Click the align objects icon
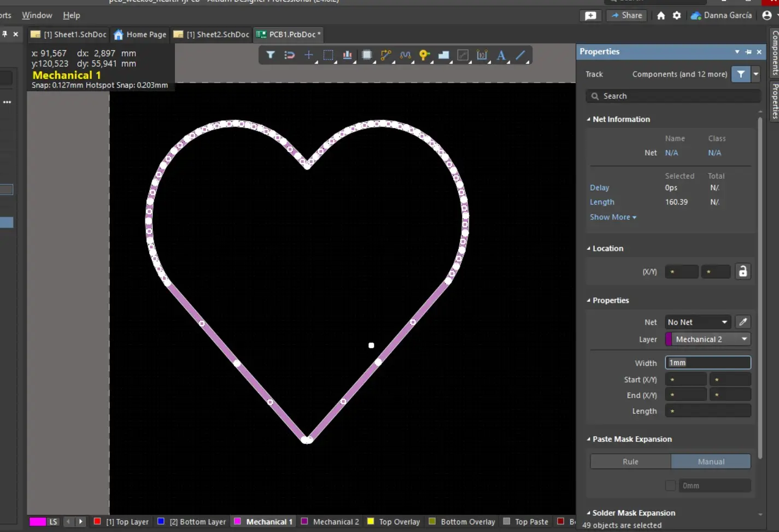Screen dimensions: 779x532 point(347,55)
